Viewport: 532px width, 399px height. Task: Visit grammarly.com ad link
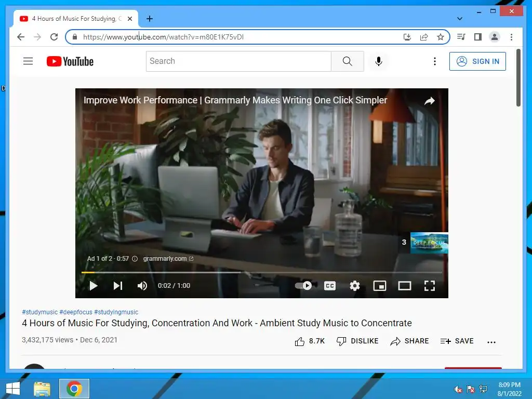[168, 259]
